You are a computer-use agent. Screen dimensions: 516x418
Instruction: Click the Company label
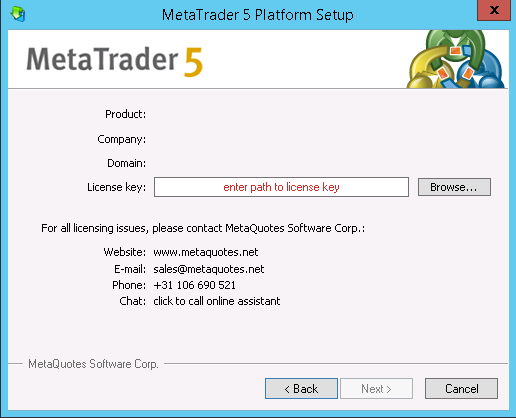coord(121,139)
